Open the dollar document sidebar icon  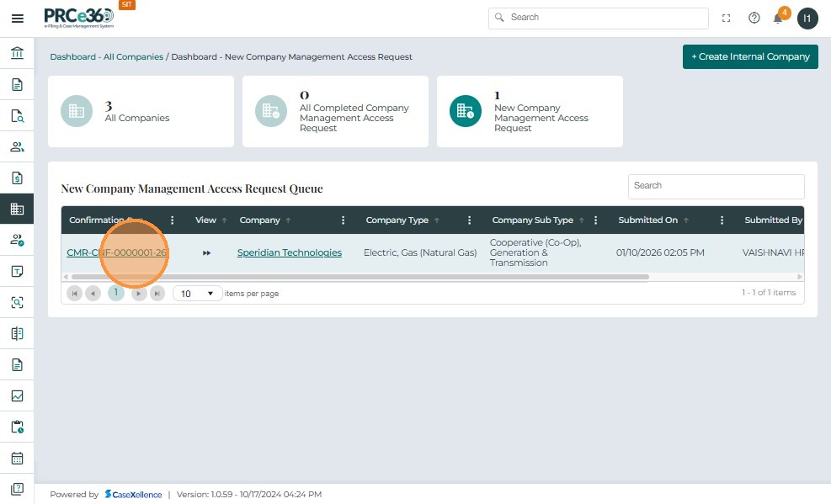coord(17,178)
